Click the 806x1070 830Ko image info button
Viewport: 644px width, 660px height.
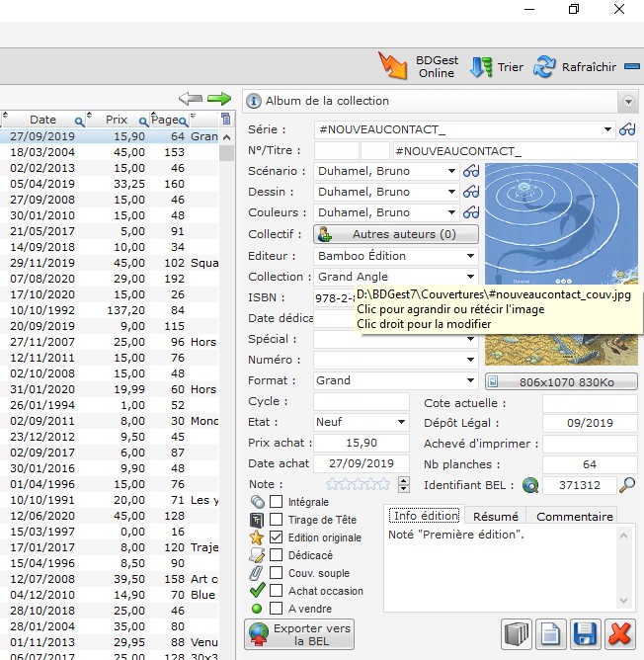pos(561,382)
